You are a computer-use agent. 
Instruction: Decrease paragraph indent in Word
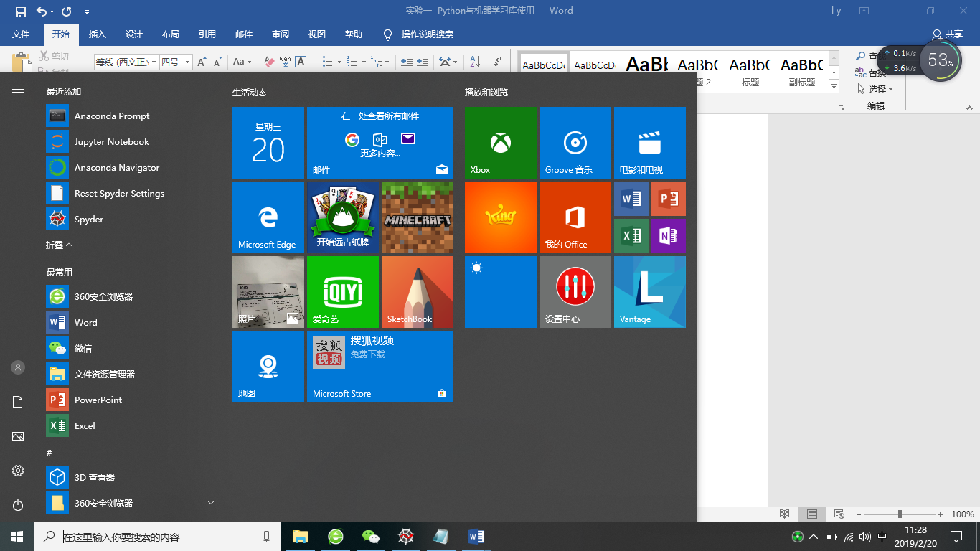click(x=407, y=62)
